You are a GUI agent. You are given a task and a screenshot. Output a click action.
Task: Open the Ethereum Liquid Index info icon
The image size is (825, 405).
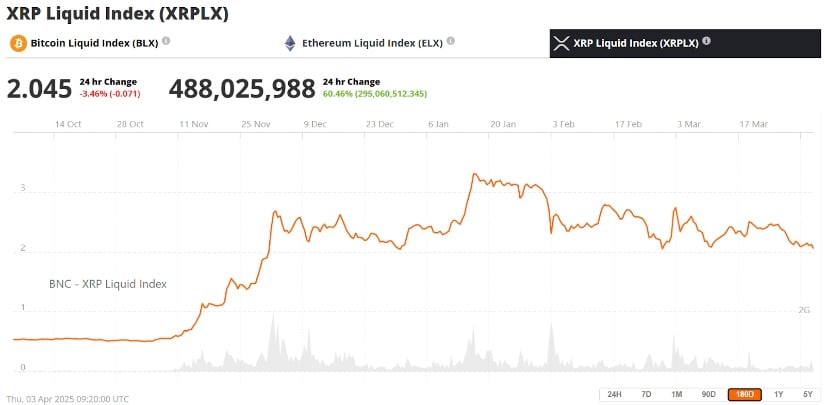pyautogui.click(x=451, y=41)
